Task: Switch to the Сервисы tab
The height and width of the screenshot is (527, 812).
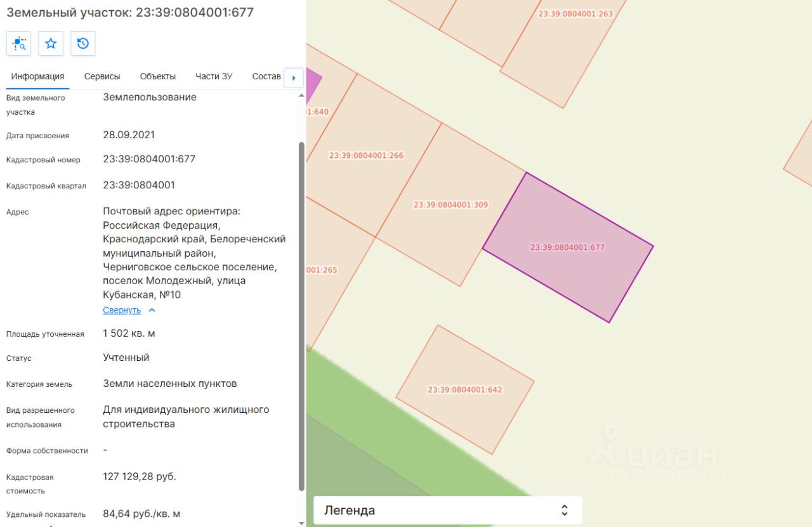Action: (102, 76)
